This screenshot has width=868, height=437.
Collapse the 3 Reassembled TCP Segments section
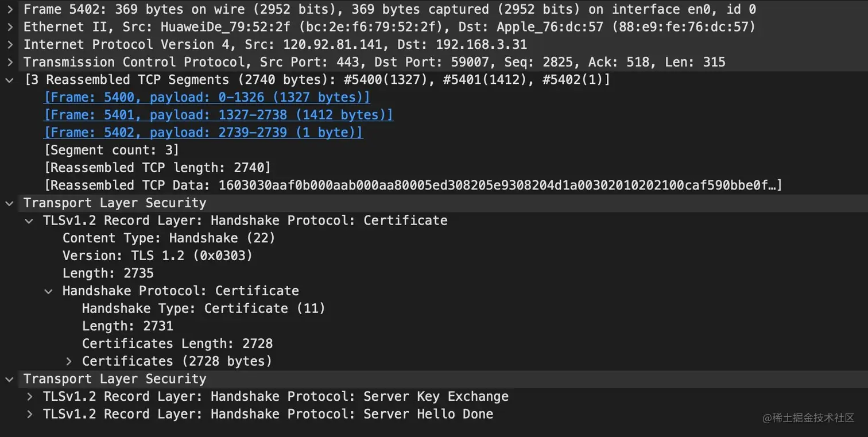point(9,80)
